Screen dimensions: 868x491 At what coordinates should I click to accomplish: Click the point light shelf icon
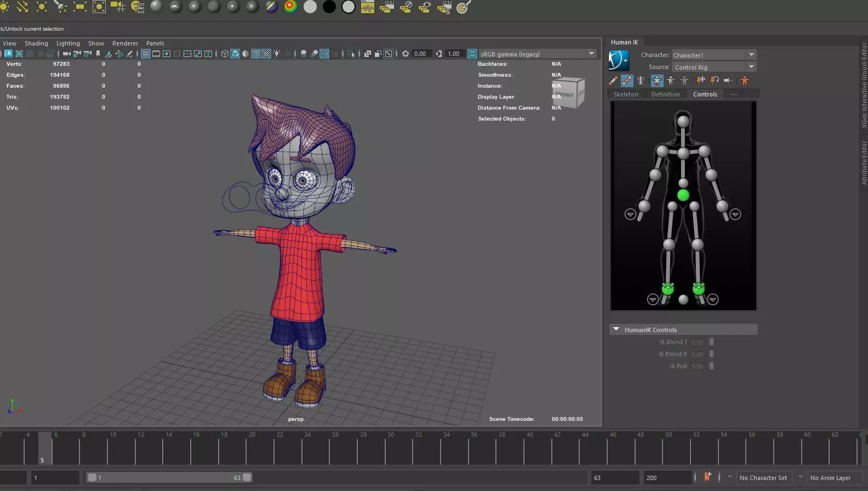[x=41, y=7]
